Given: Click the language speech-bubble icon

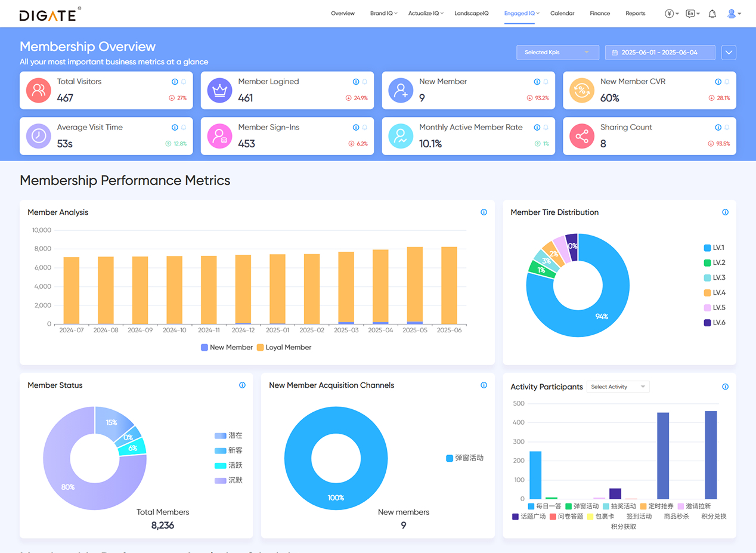Looking at the screenshot, I should click(690, 14).
